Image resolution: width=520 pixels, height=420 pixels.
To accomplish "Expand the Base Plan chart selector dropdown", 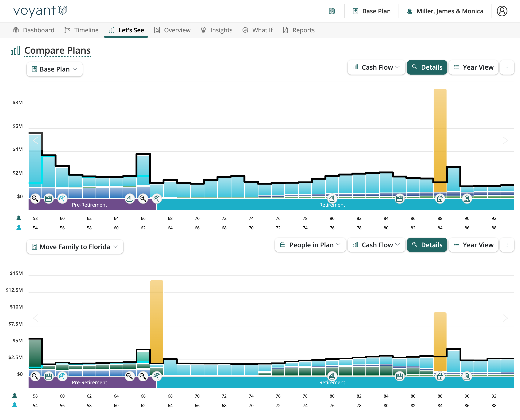I will click(x=54, y=69).
